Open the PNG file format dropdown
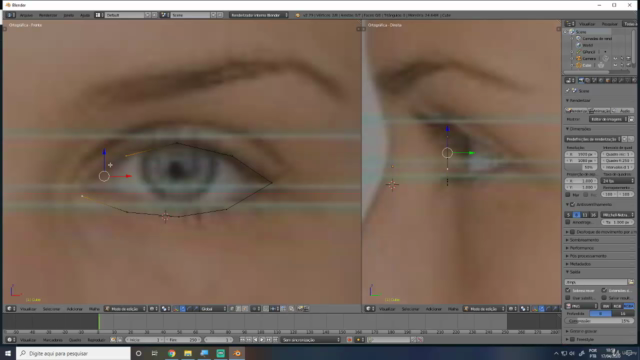Viewport: 640px width, 360px height. (x=582, y=306)
